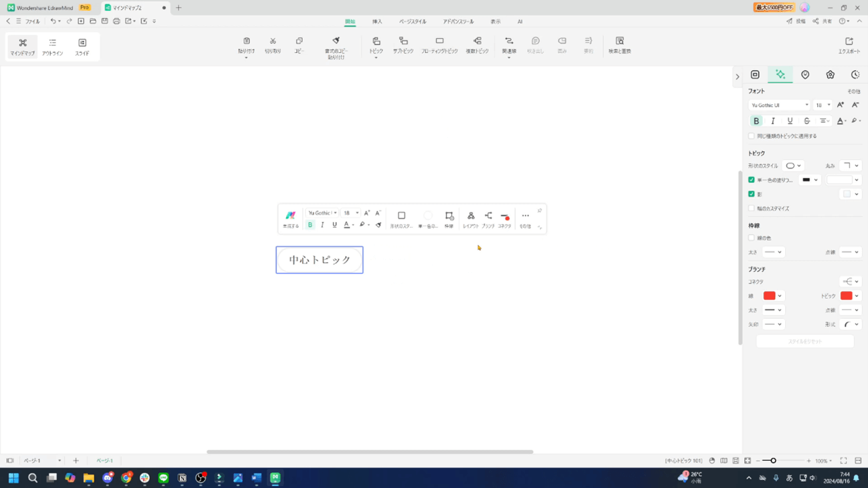Viewport: 868px width, 488px height.
Task: Click the red 線 branch line color swatch
Action: pos(770,295)
